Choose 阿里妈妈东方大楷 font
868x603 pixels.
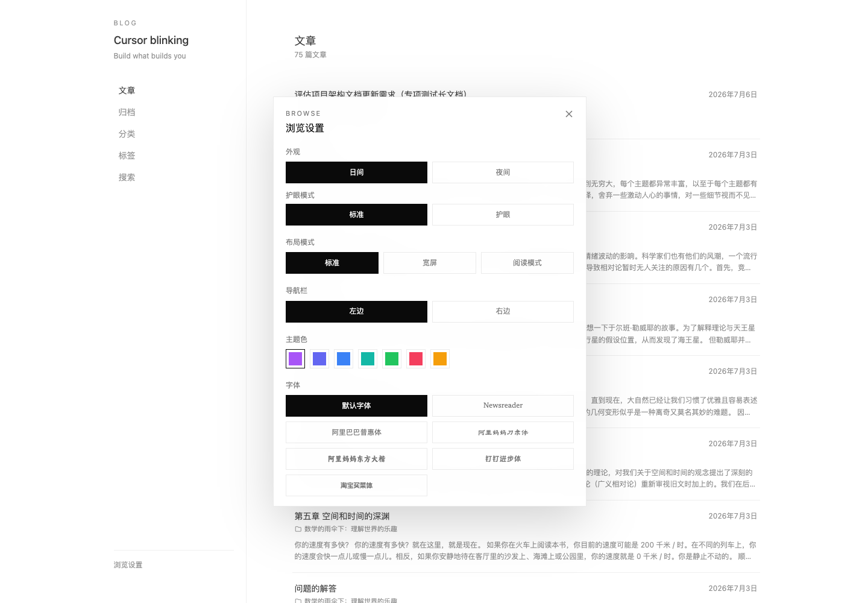click(x=356, y=459)
